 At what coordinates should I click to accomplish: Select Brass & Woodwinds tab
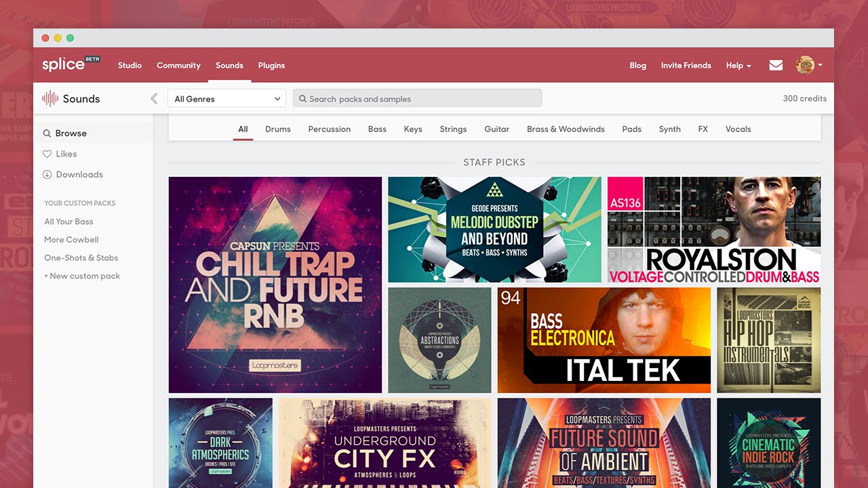(566, 129)
